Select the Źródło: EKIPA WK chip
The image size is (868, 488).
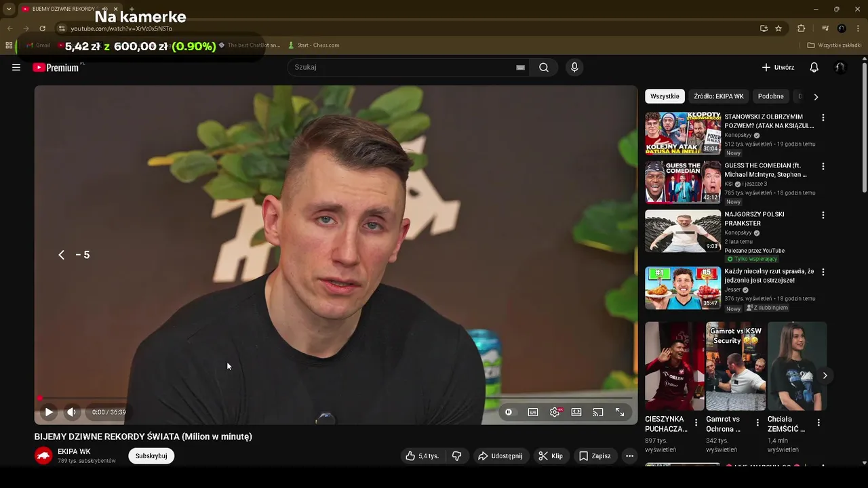tap(719, 96)
